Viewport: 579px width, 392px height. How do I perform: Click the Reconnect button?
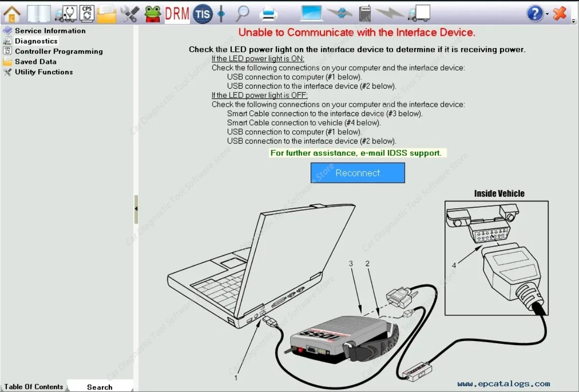click(358, 172)
